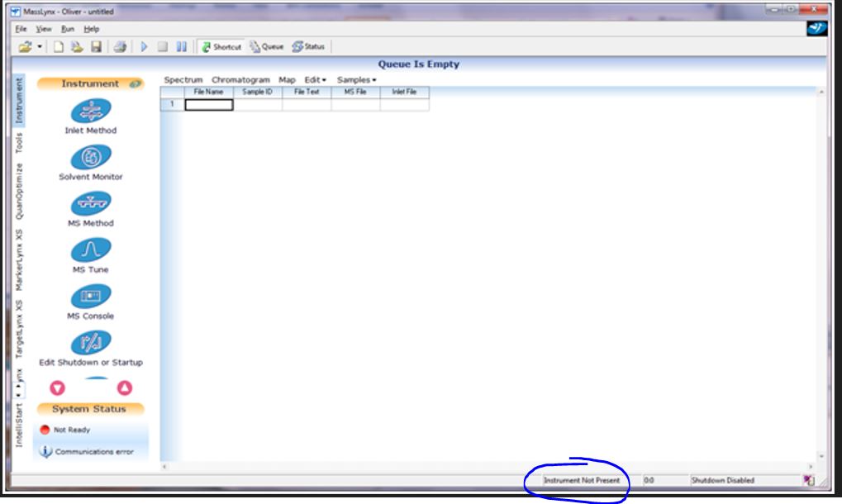Screen dimensions: 842x504
Task: Launch the MS Tune page icon
Action: (91, 250)
